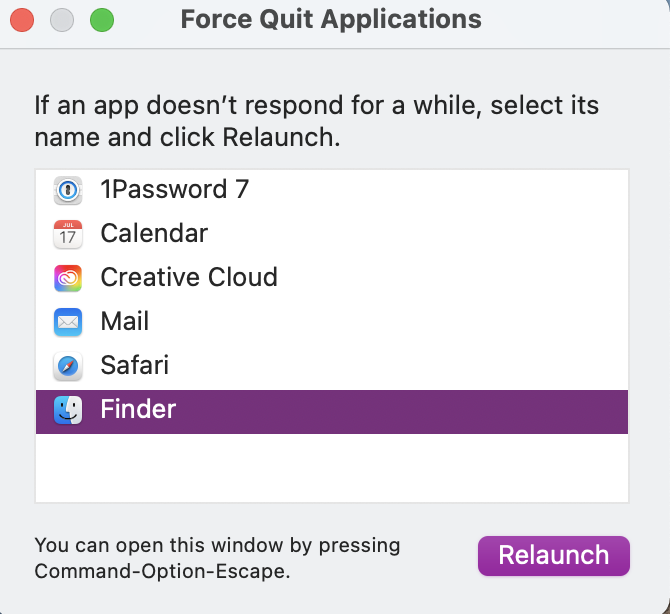670x614 pixels.
Task: Click the Calendar app icon
Action: click(x=67, y=234)
